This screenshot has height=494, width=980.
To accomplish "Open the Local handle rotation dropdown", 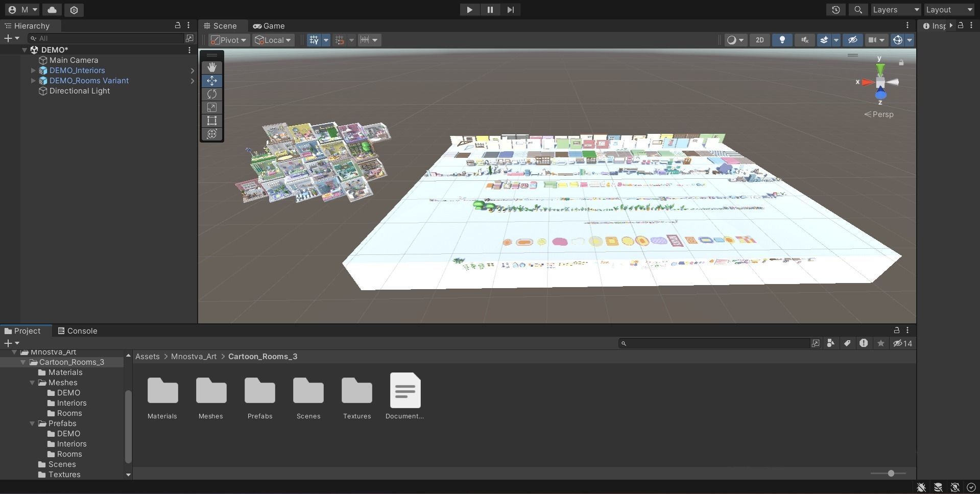I will (273, 40).
